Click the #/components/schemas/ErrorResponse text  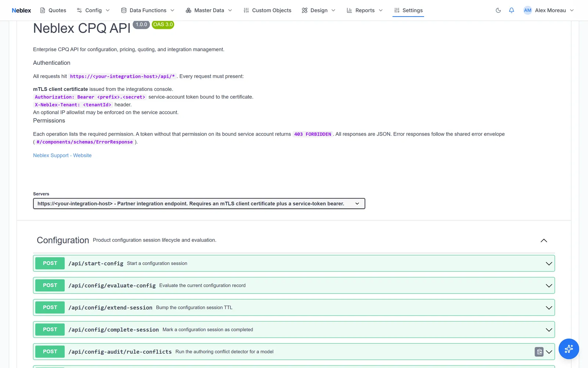coord(85,142)
